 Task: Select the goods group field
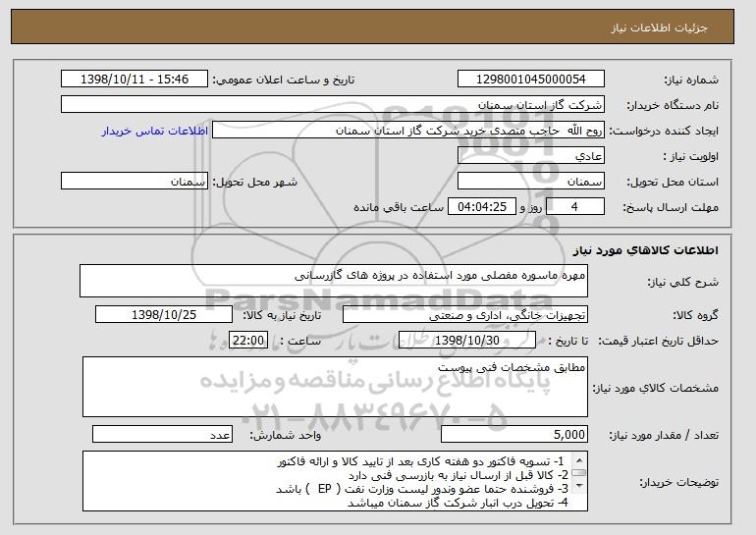click(465, 315)
